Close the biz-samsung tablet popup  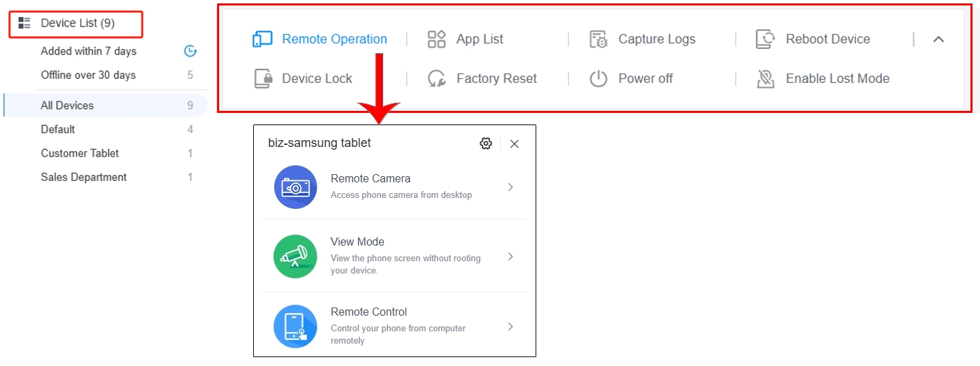tap(514, 144)
